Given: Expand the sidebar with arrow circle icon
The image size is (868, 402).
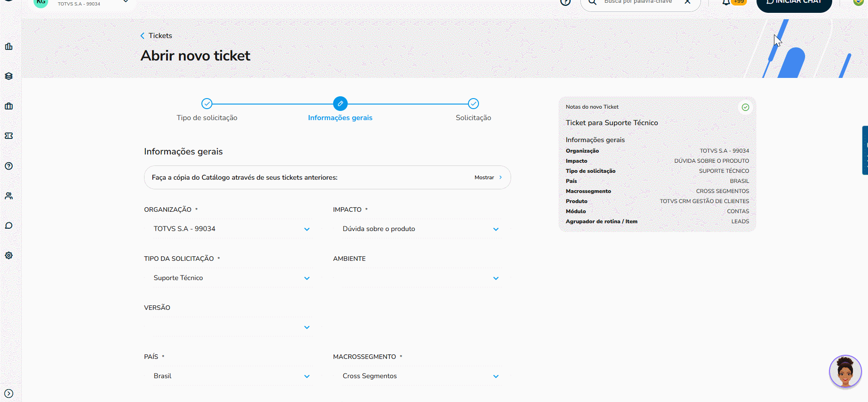Looking at the screenshot, I should click(x=9, y=393).
